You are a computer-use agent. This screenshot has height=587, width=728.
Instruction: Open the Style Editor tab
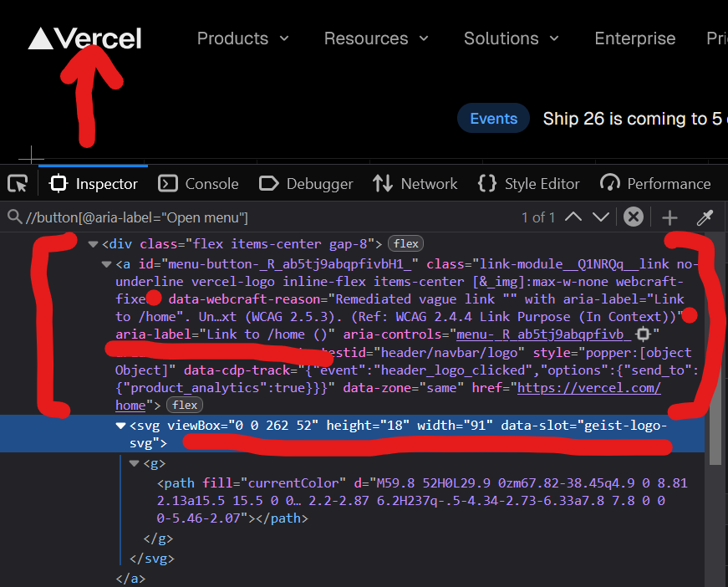(529, 184)
